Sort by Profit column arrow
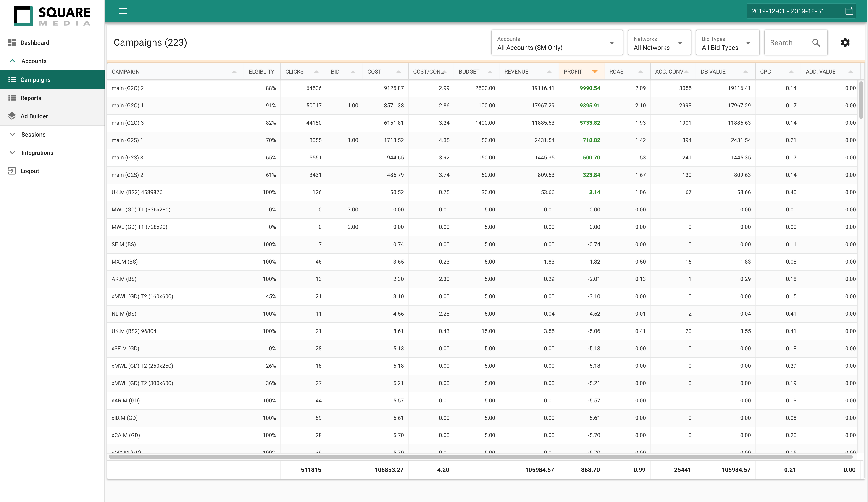The width and height of the screenshot is (868, 502). pos(595,72)
